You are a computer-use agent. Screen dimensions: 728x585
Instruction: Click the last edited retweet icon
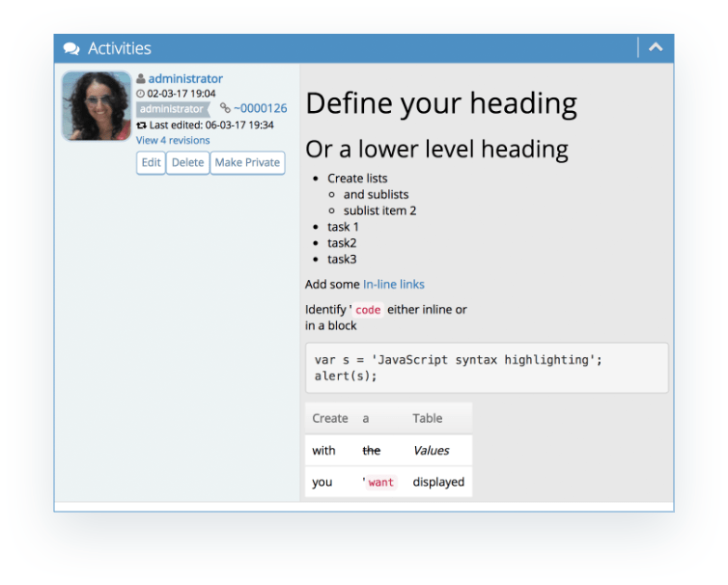141,125
